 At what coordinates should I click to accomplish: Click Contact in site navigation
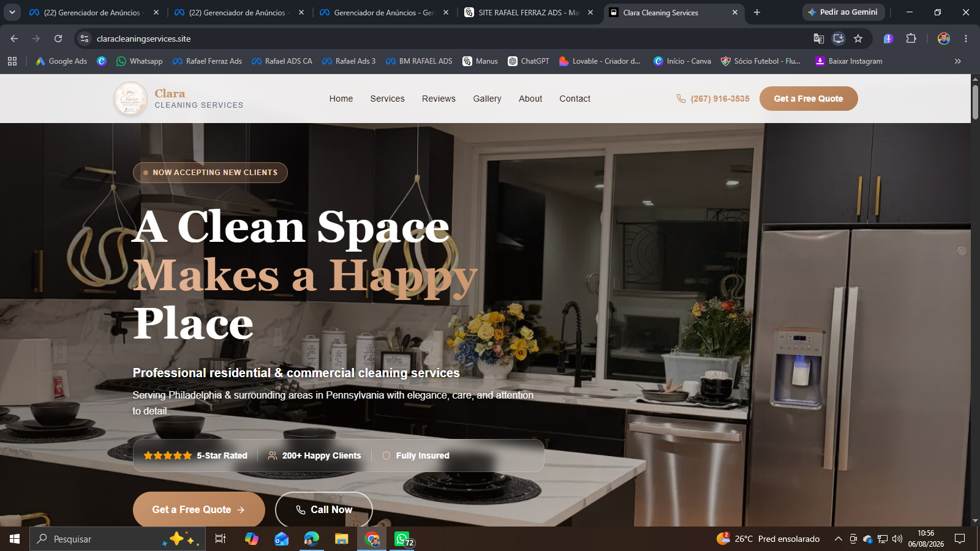pos(575,99)
